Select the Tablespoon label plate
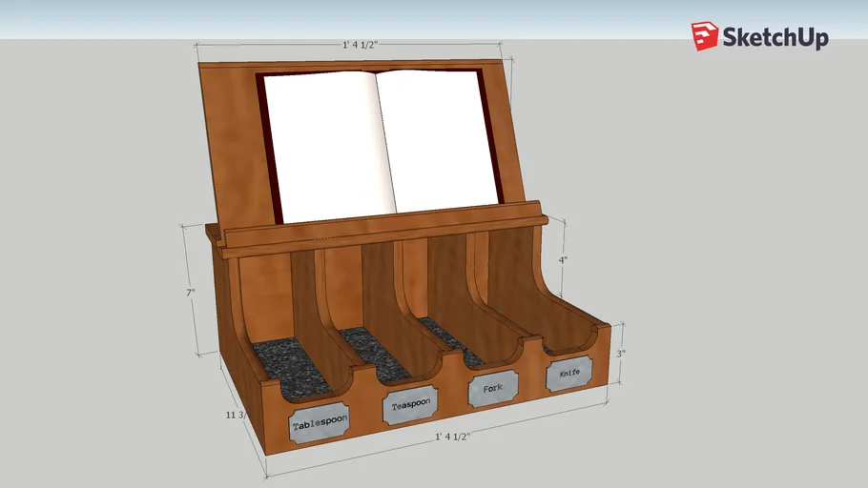Screen dimensions: 868x488 tap(320, 424)
